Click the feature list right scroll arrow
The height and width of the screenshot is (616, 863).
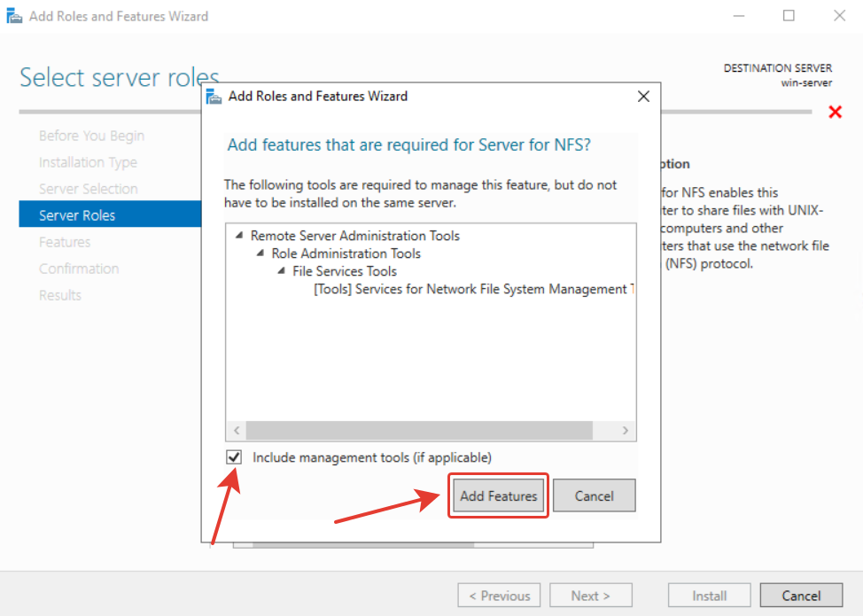click(626, 431)
